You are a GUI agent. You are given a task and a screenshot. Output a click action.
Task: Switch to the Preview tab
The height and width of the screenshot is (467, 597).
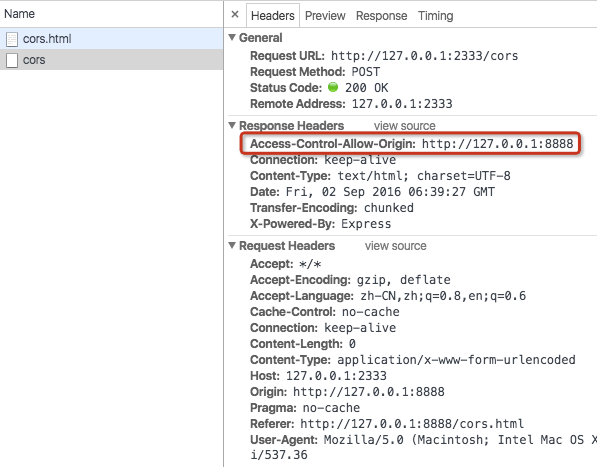pyautogui.click(x=325, y=16)
